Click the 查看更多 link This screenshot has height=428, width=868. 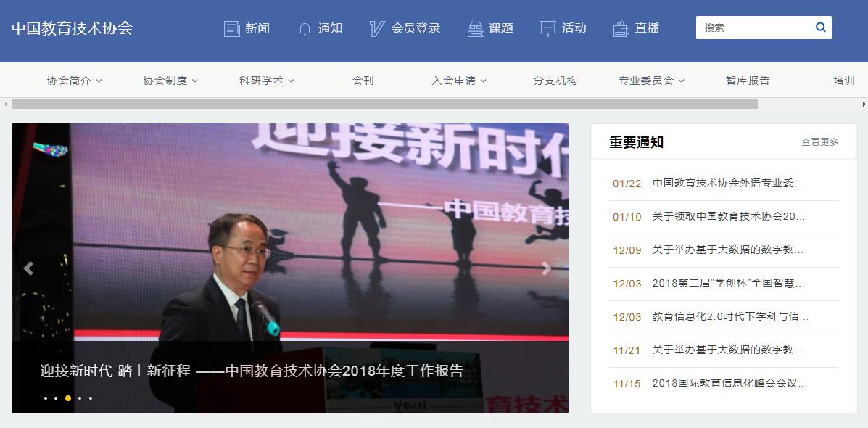click(820, 142)
